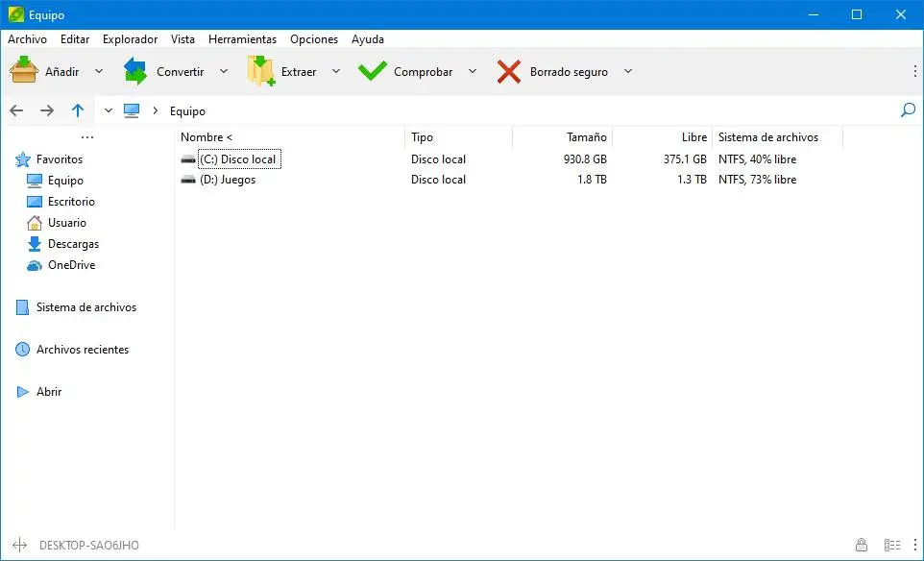Image resolution: width=924 pixels, height=561 pixels.
Task: Click the computer icon in address bar
Action: (132, 110)
